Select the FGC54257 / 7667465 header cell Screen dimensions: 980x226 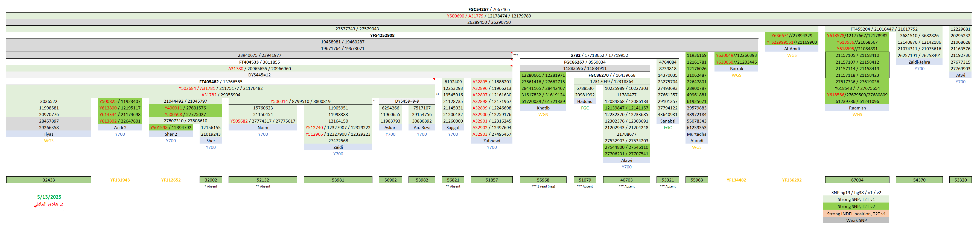point(488,10)
